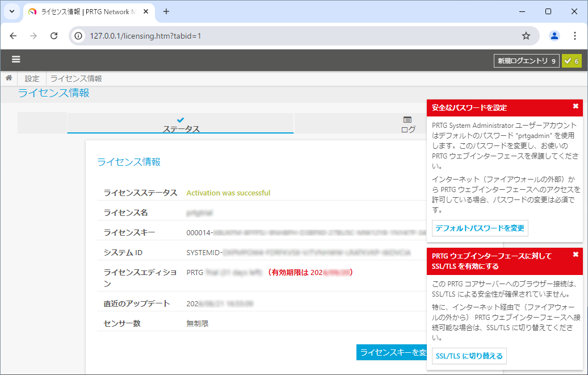
Task: Switch to the ステータス tab
Action: point(180,124)
